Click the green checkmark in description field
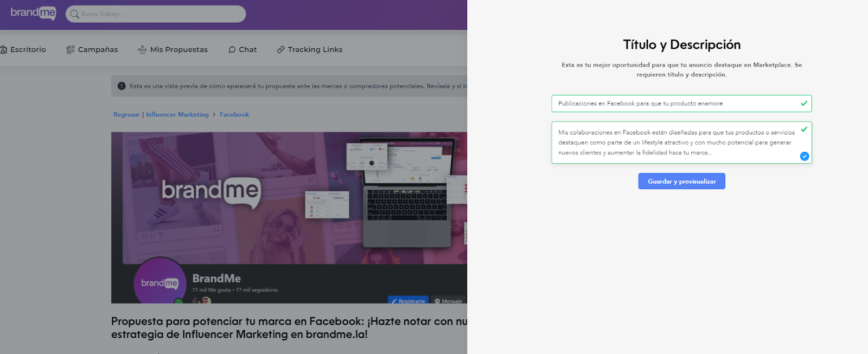868x354 pixels. tap(804, 129)
